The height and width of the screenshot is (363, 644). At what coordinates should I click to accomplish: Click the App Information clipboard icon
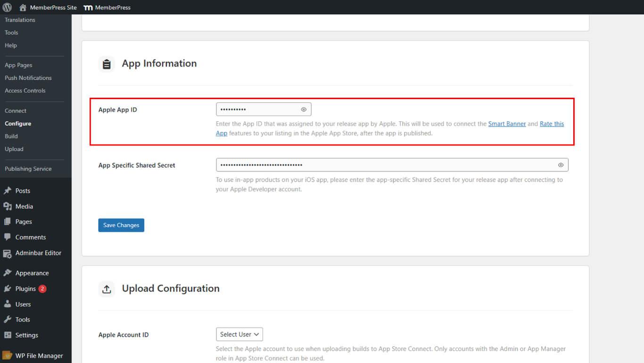[107, 64]
